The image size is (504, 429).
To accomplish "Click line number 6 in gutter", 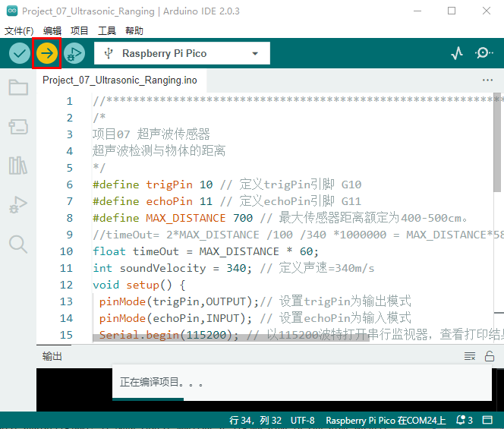I will tap(69, 185).
